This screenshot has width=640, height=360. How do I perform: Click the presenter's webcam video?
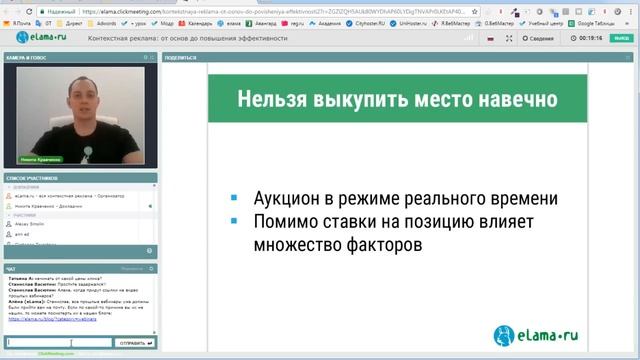click(80, 116)
